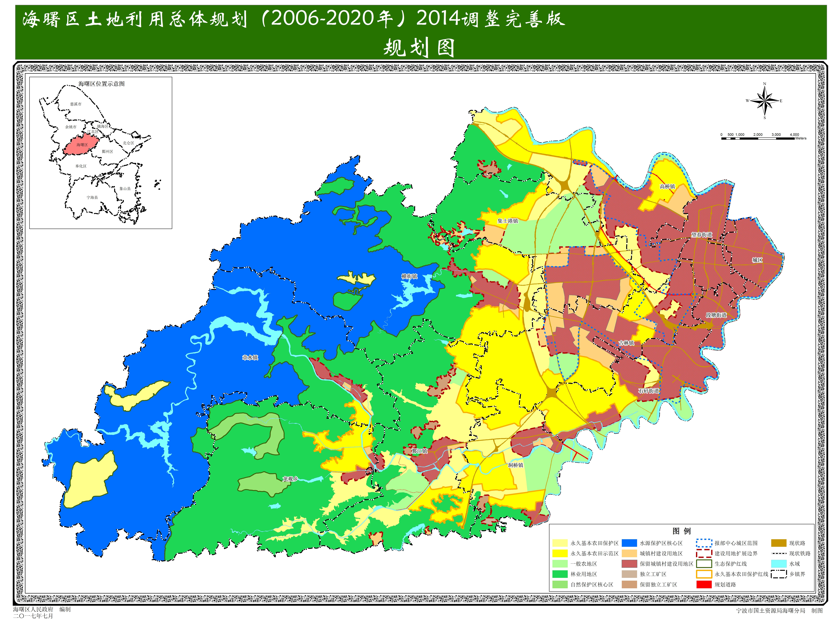Click 江北区 on the inset location map
The image size is (840, 621).
click(x=93, y=132)
